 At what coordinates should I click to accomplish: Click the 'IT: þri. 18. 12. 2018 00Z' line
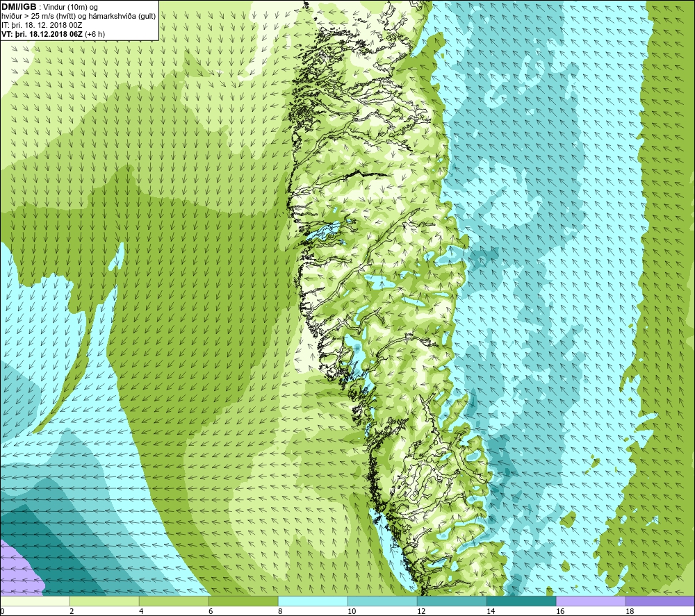pyautogui.click(x=42, y=25)
